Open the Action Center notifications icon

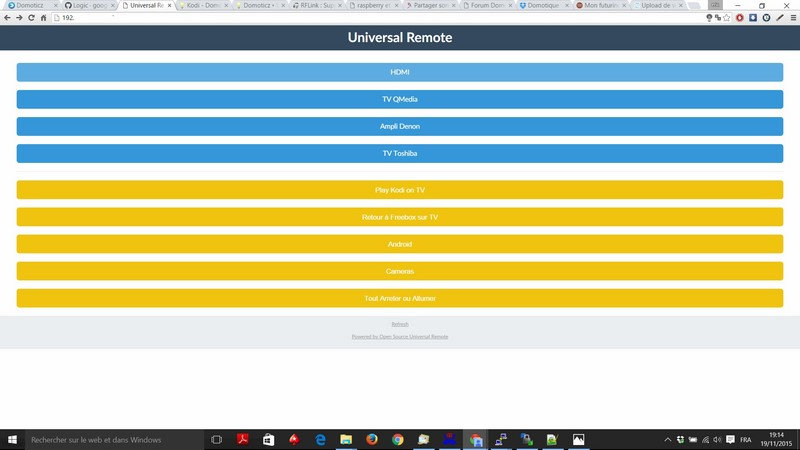coord(730,439)
